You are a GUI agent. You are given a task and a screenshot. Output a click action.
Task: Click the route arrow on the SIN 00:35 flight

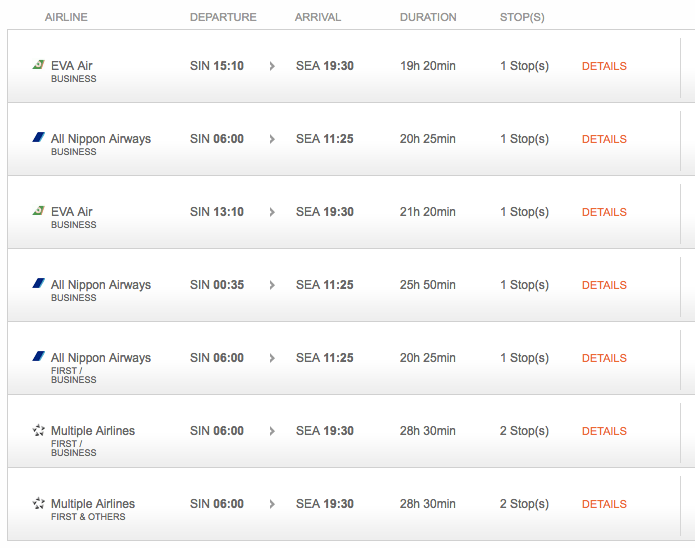tap(271, 285)
